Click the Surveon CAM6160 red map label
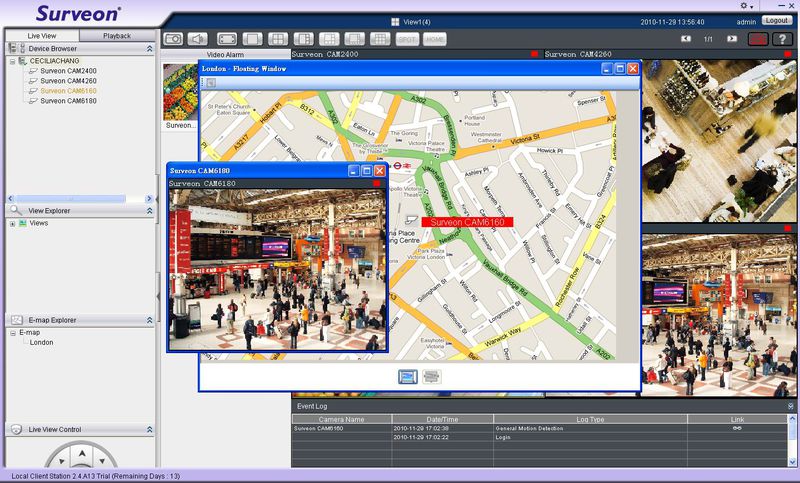 467,222
